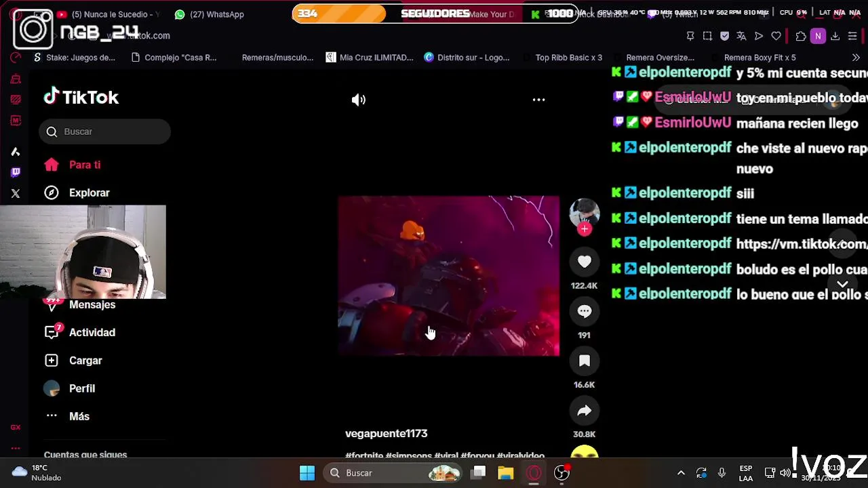
Task: Click the TikTok video to pause it
Action: click(448, 276)
